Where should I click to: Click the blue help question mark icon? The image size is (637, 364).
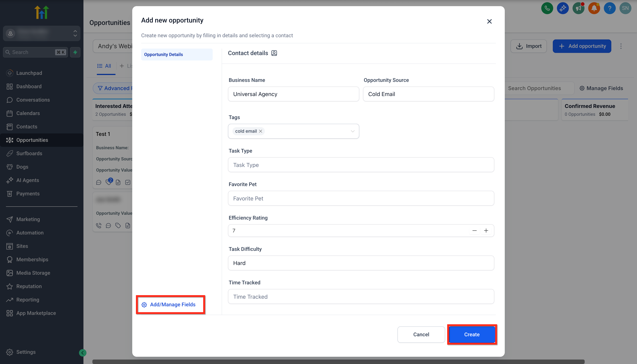[609, 8]
